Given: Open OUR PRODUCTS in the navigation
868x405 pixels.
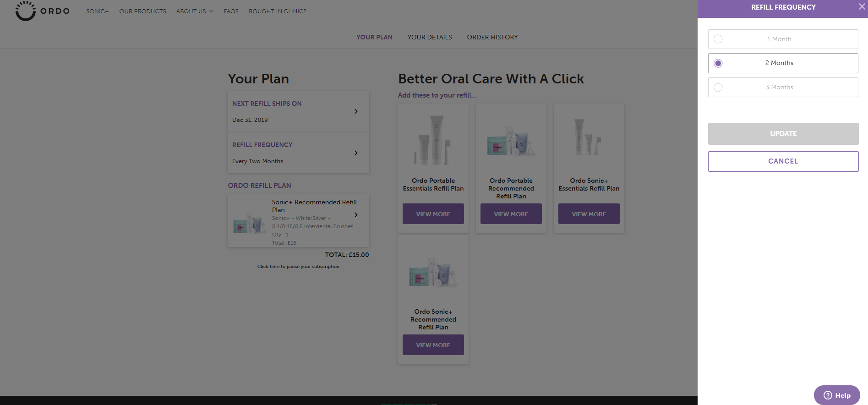Looking at the screenshot, I should (x=143, y=11).
